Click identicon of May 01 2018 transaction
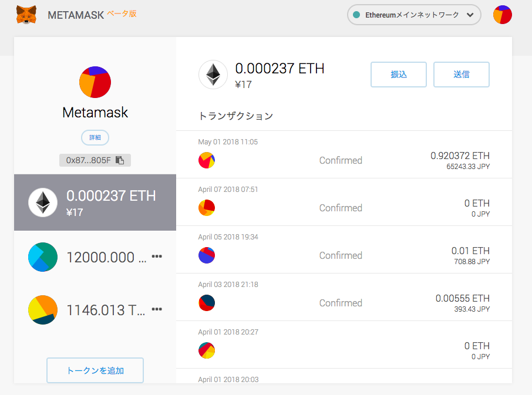The image size is (532, 395). coord(207,160)
